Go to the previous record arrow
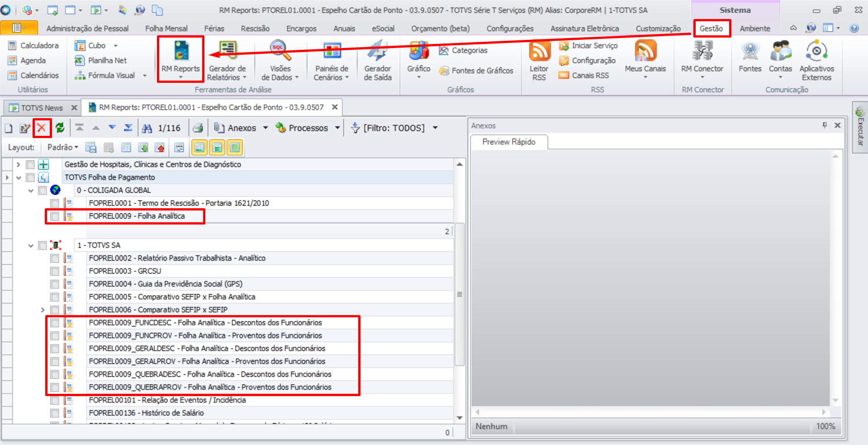This screenshot has width=868, height=445. 96,128
